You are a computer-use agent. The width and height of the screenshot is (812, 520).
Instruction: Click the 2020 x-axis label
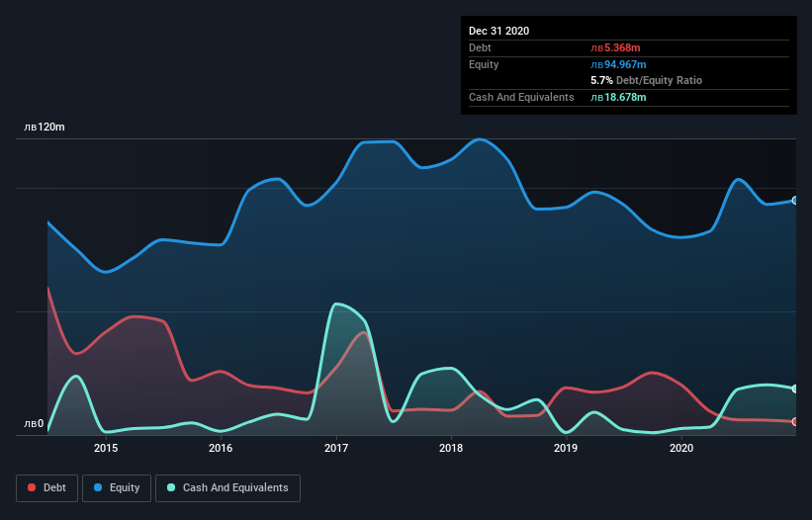[681, 448]
